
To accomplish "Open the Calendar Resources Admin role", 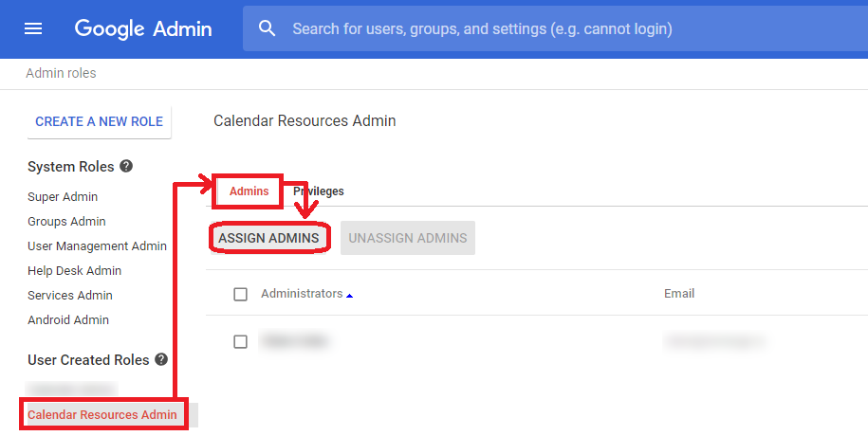I will pyautogui.click(x=102, y=415).
